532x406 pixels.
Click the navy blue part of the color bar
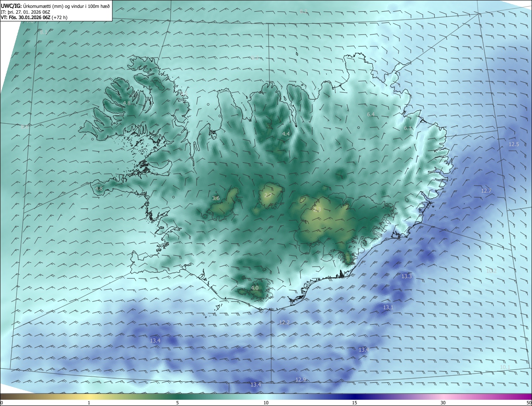pos(355,397)
